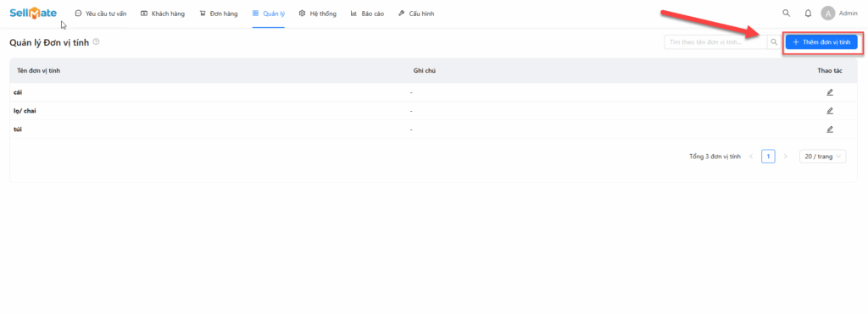Go to previous page arrow
Viewport: 868px width, 314px height.
(751, 157)
